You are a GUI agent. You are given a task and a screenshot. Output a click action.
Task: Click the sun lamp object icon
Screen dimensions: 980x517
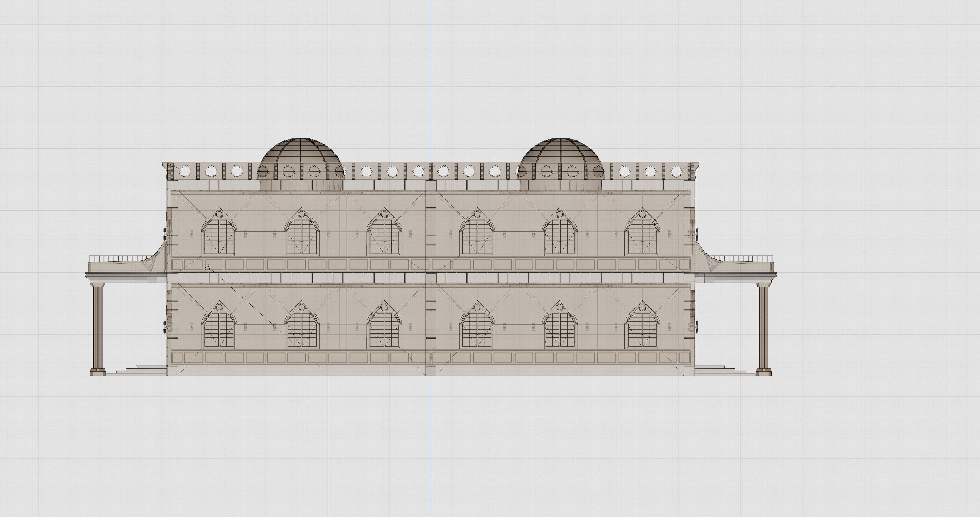coord(208,266)
